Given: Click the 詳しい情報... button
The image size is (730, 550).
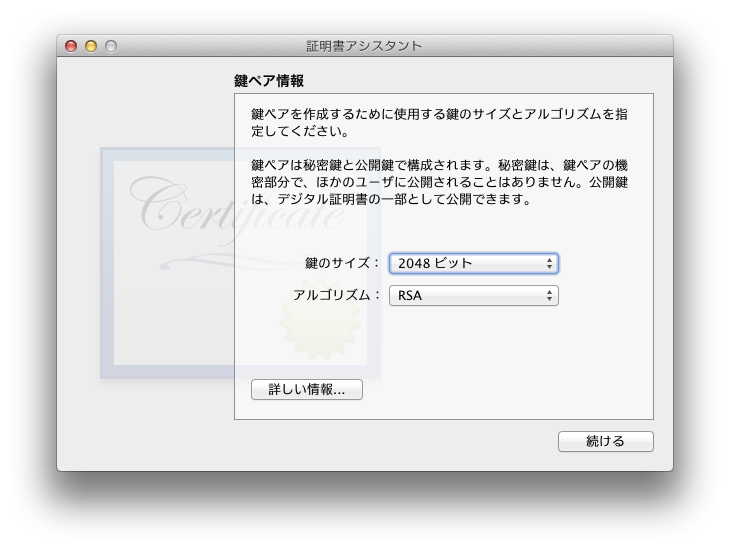Looking at the screenshot, I should [306, 389].
